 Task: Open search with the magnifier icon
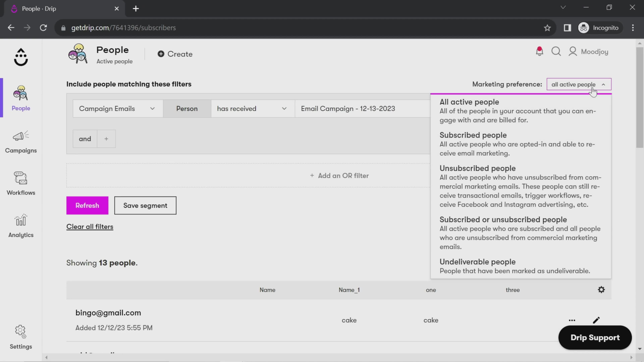click(x=556, y=51)
